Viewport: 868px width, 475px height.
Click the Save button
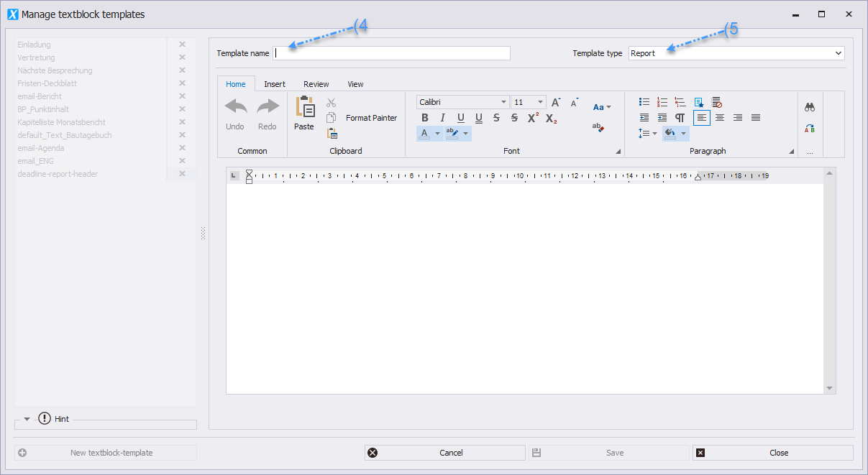609,453
